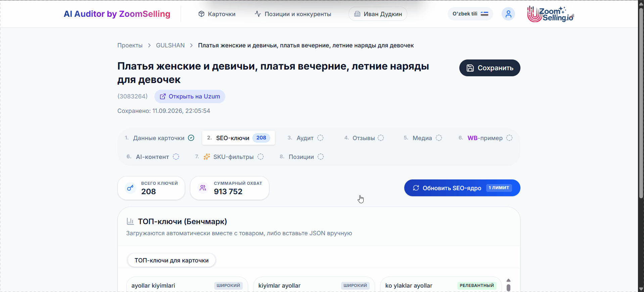Image resolution: width=644 pixels, height=292 pixels.
Task: Click the pulse icon beside Позиции и конкуренты
Action: pyautogui.click(x=258, y=14)
